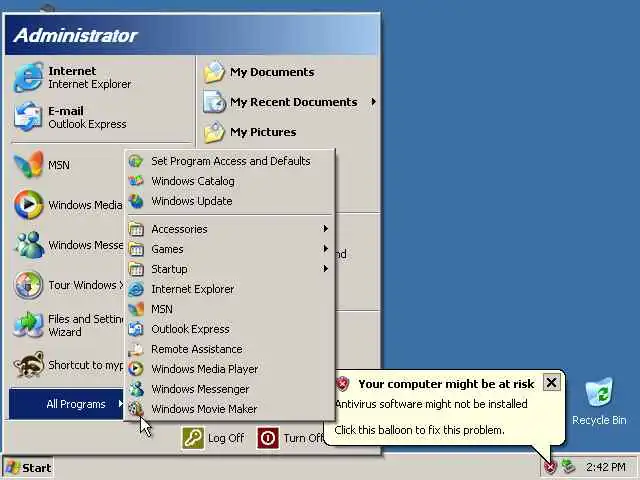
Task: Click the Games folder icon
Action: tap(136, 249)
